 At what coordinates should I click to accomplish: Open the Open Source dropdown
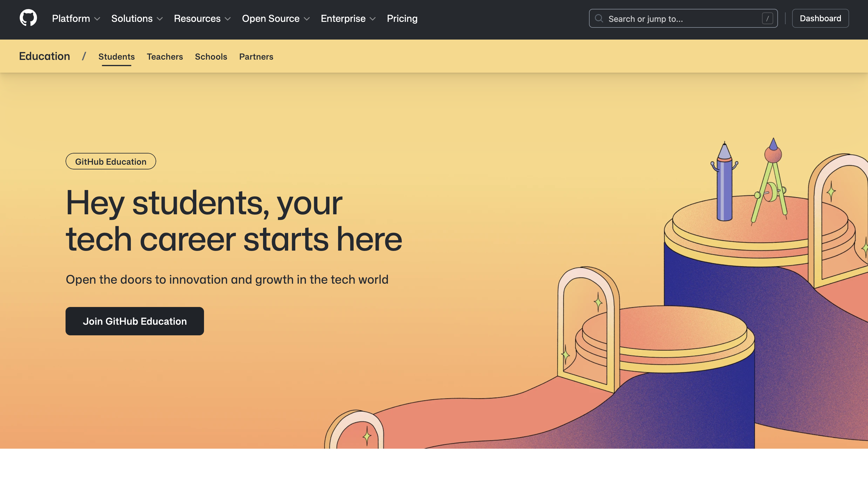pos(275,19)
